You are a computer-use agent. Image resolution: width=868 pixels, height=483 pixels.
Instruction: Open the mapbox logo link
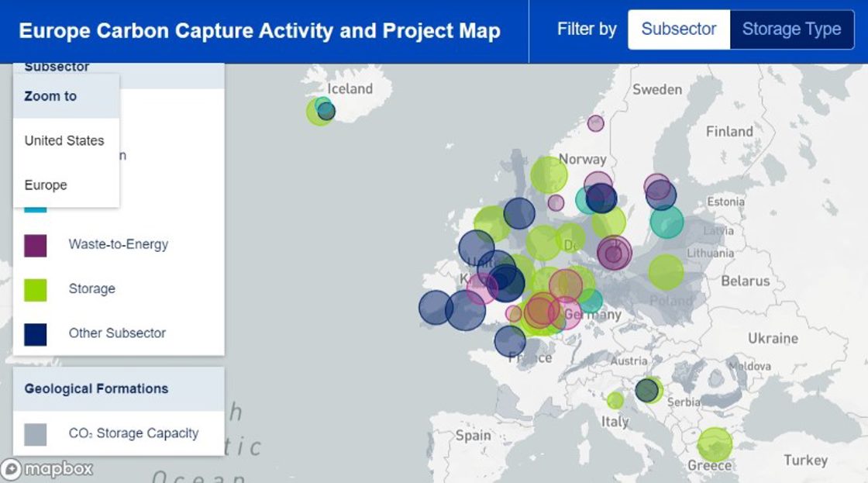47,469
